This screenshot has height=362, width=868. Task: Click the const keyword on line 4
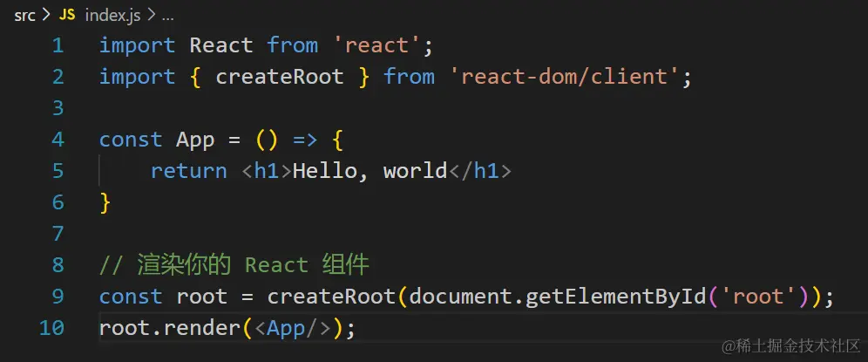pos(132,140)
